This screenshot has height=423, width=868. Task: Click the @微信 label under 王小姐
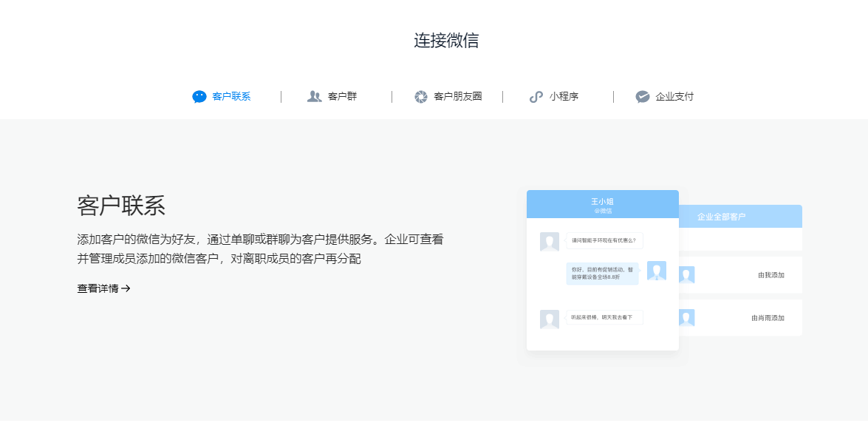tap(603, 211)
